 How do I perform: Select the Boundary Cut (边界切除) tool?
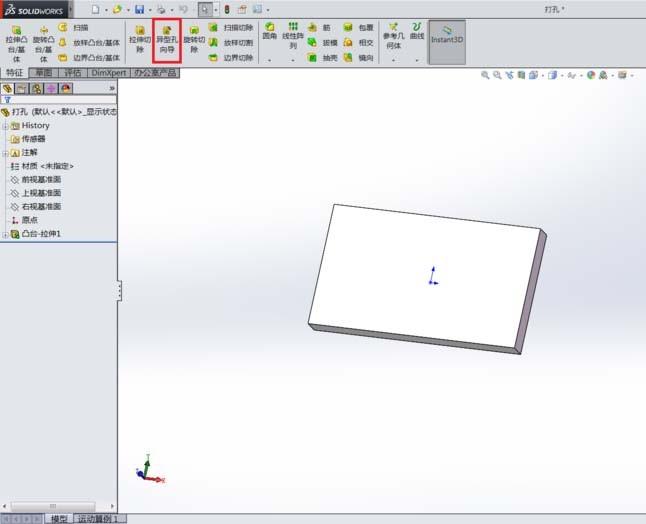[x=231, y=58]
